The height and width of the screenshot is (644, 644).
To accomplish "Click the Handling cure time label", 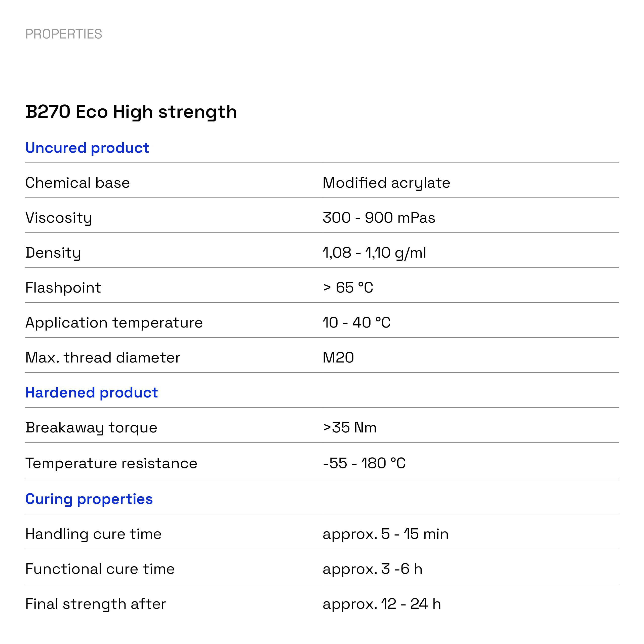I will coord(93,534).
